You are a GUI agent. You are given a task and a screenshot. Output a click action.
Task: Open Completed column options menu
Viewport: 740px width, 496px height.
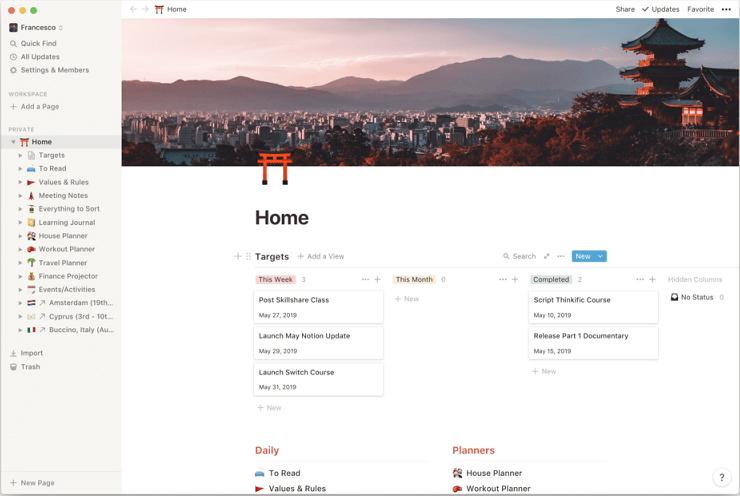tap(640, 279)
